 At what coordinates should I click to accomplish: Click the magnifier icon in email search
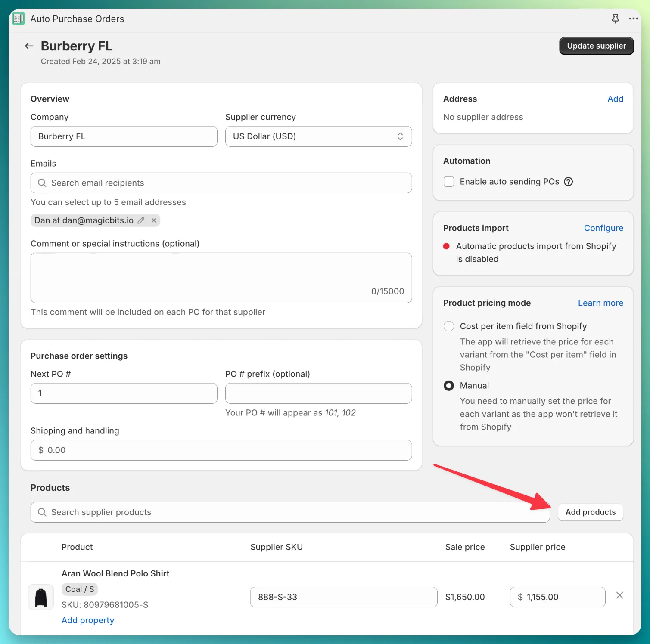tap(42, 183)
